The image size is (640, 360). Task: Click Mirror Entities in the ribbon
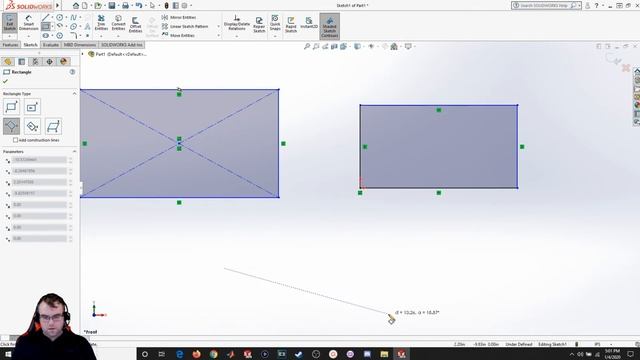(179, 17)
